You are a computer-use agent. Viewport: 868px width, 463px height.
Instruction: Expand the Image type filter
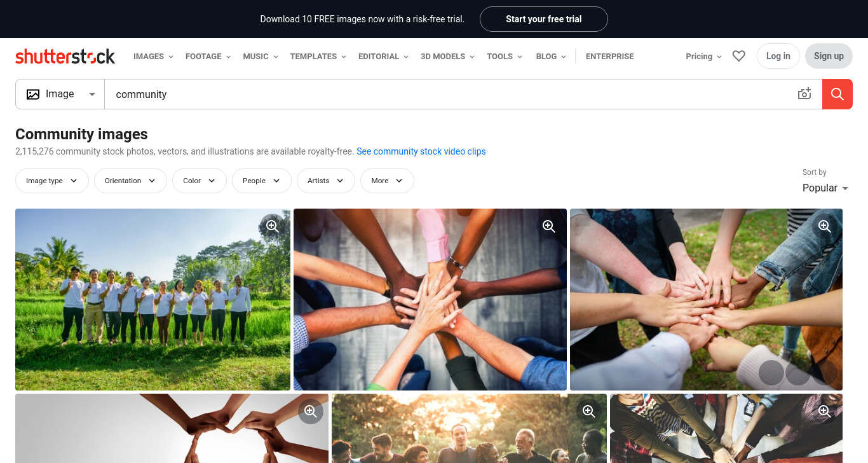point(51,181)
